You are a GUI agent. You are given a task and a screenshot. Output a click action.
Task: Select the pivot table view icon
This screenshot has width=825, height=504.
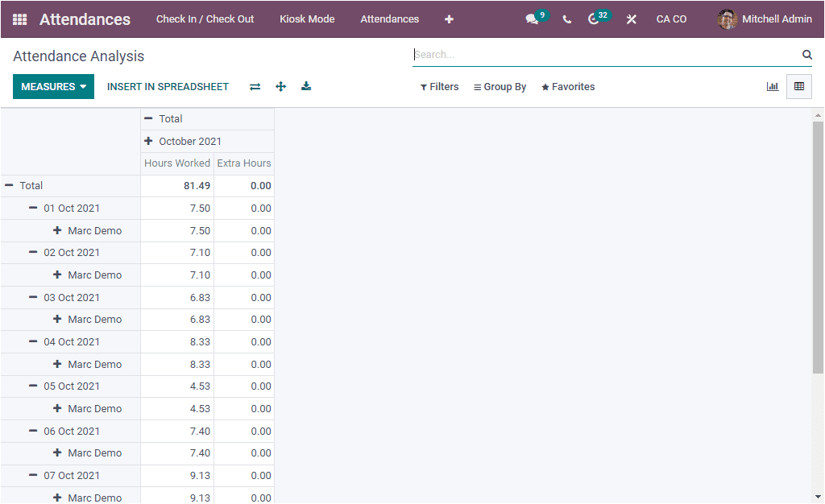(798, 86)
